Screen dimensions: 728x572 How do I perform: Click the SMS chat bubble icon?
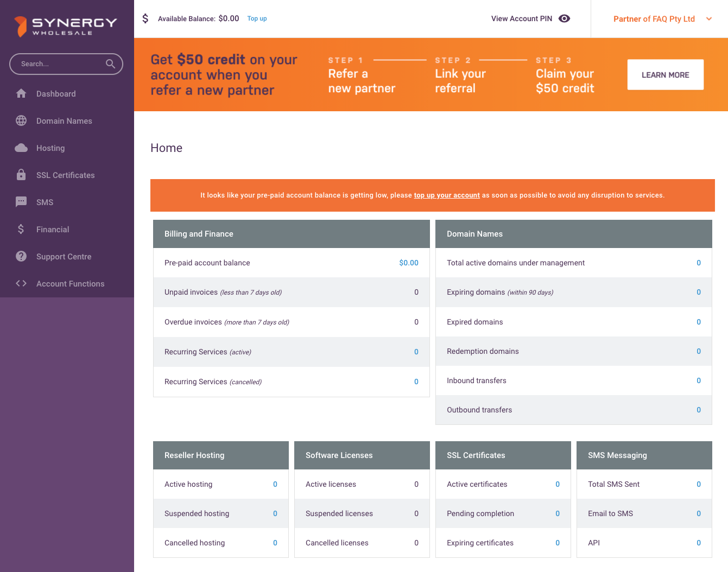coord(21,202)
